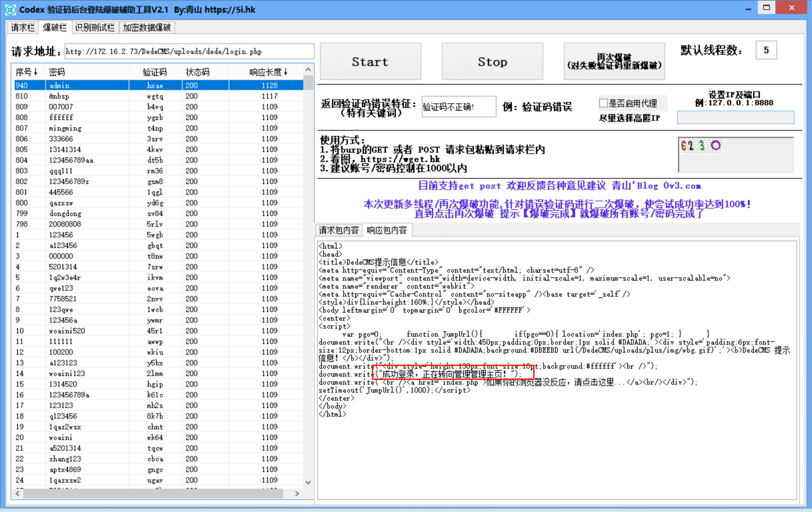This screenshot has height=512, width=812.
Task: Click the Stop button
Action: tap(492, 62)
